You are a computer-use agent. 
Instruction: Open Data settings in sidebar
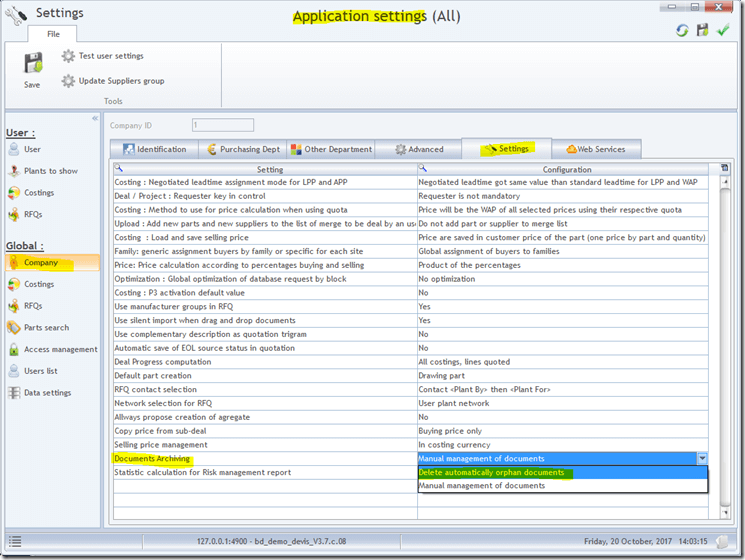(x=47, y=393)
